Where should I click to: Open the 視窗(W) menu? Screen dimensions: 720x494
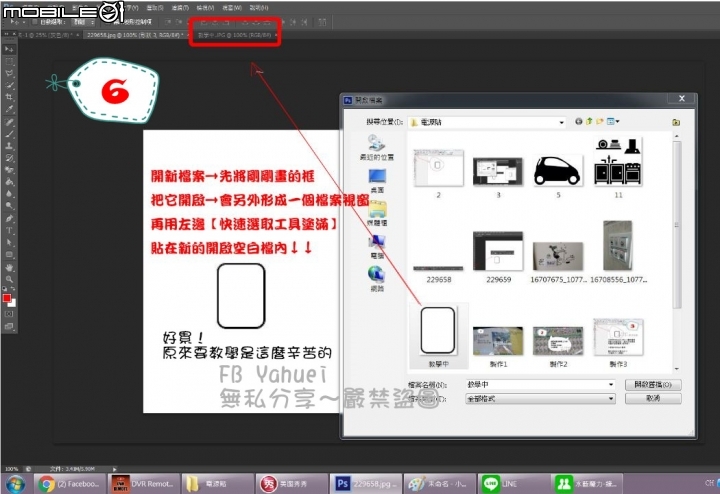click(x=231, y=8)
